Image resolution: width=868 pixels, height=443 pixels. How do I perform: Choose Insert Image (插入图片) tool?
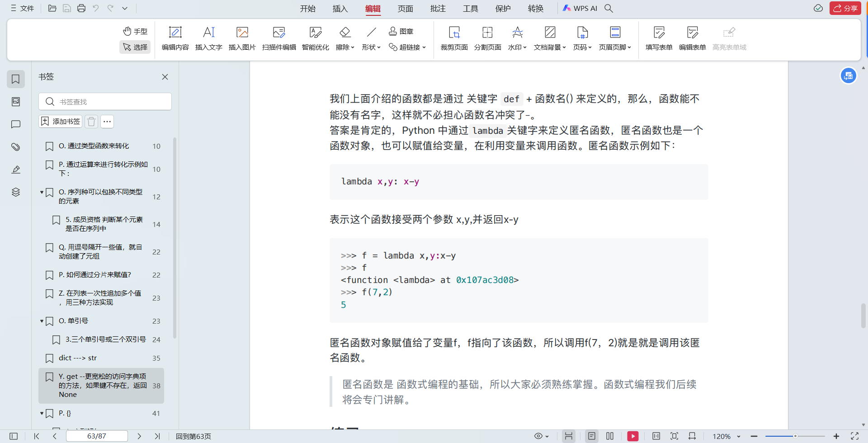click(242, 38)
